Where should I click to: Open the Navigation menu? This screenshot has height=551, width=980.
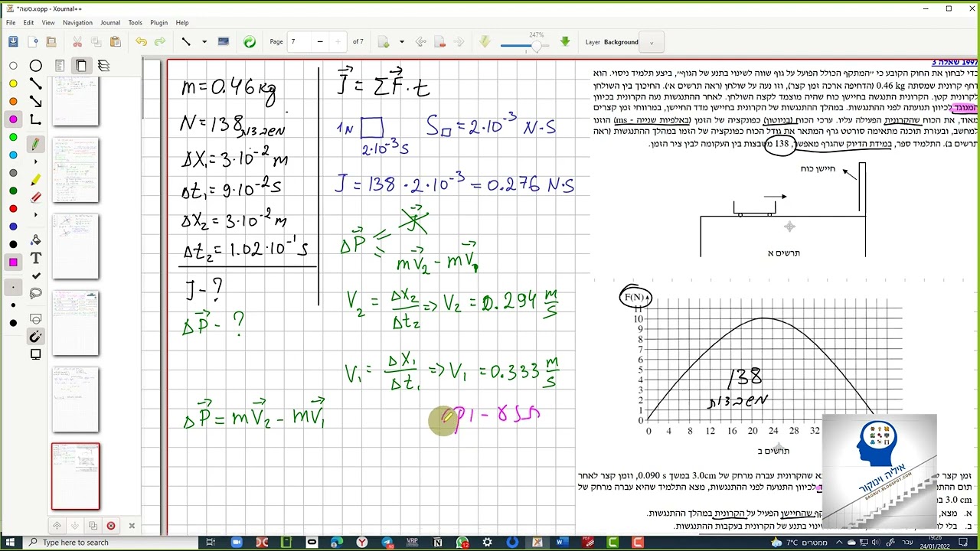click(x=77, y=23)
